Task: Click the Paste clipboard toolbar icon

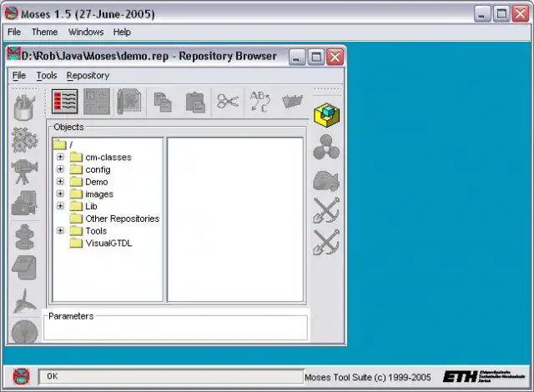Action: click(195, 102)
